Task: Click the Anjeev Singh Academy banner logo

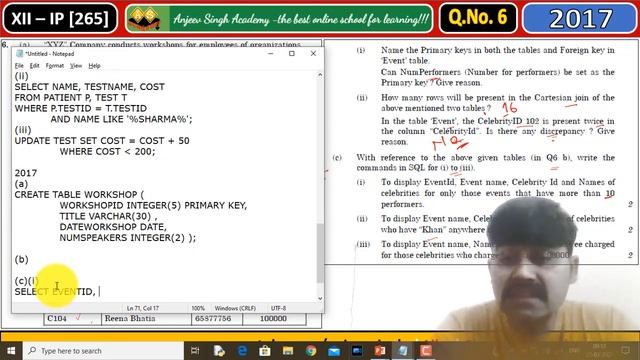Action: pyautogui.click(x=144, y=19)
